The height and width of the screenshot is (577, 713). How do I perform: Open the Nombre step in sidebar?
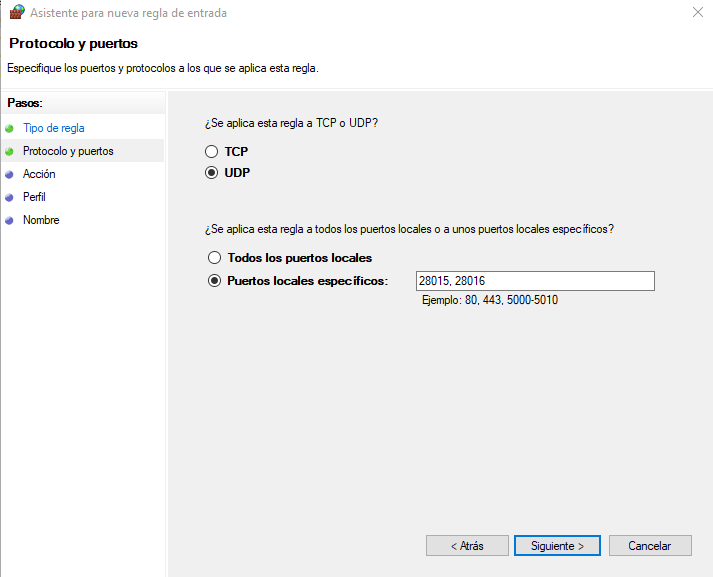click(41, 220)
